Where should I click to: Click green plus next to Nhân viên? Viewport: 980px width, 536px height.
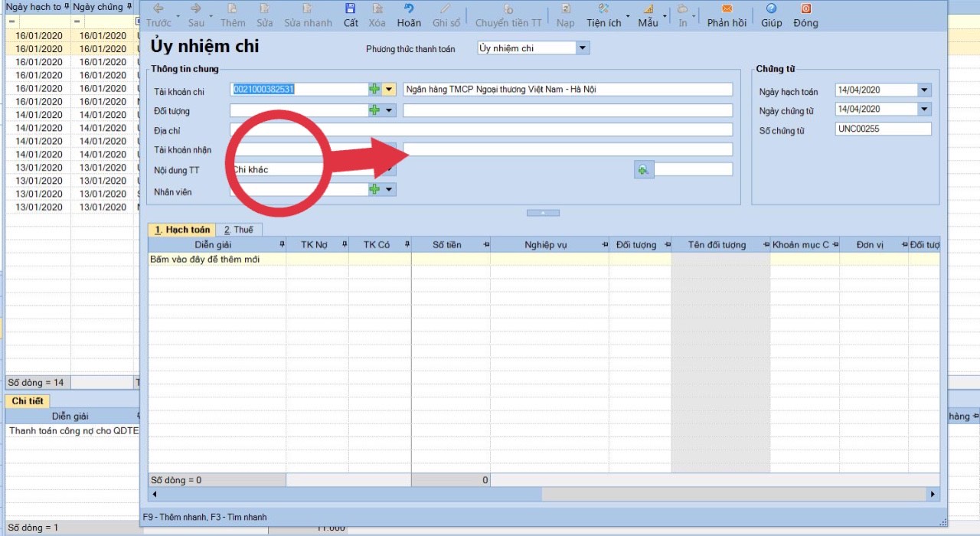(374, 189)
